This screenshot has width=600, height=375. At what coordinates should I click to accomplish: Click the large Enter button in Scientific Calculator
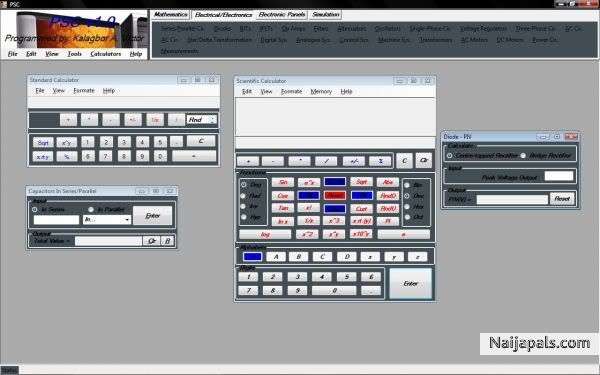410,283
